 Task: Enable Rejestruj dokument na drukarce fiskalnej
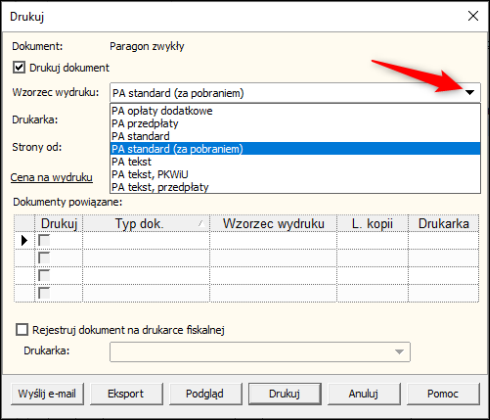(x=22, y=330)
